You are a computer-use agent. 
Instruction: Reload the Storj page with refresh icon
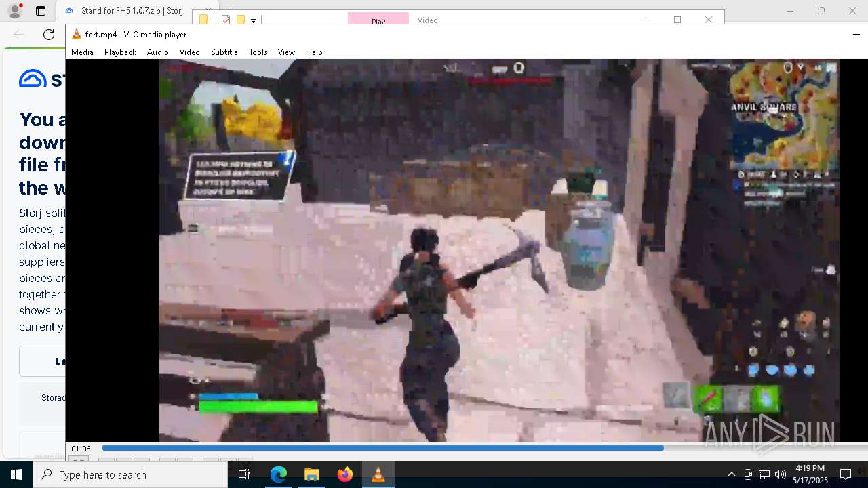click(49, 35)
